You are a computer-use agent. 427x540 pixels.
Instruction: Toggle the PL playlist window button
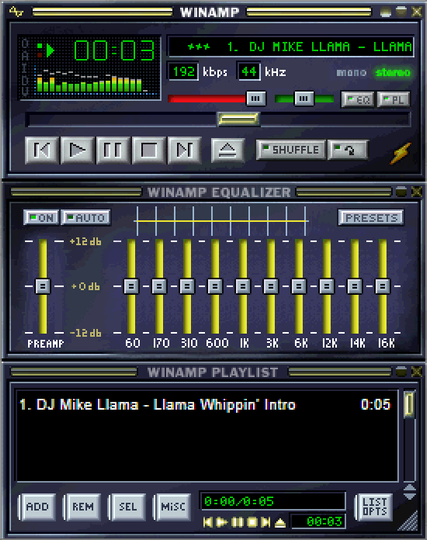(393, 100)
